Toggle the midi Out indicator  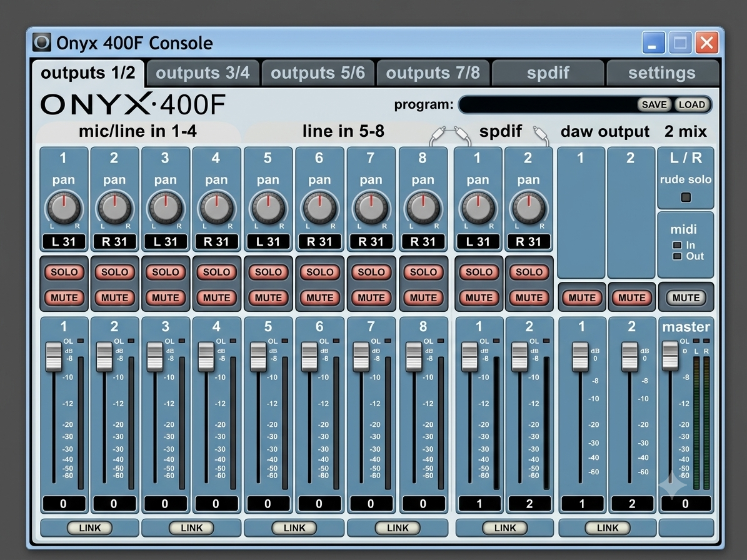tap(677, 256)
